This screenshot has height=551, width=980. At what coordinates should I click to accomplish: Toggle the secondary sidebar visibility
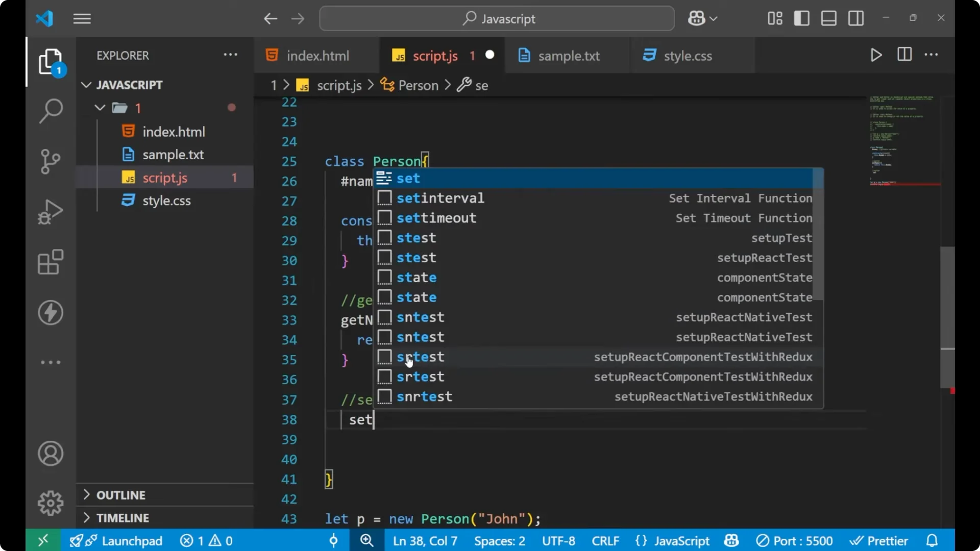point(855,18)
